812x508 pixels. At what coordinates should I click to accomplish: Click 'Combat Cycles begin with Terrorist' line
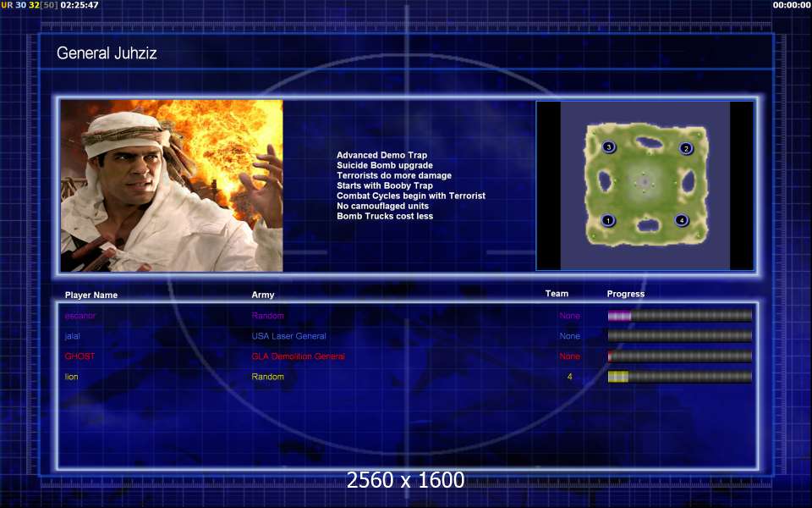pos(411,196)
